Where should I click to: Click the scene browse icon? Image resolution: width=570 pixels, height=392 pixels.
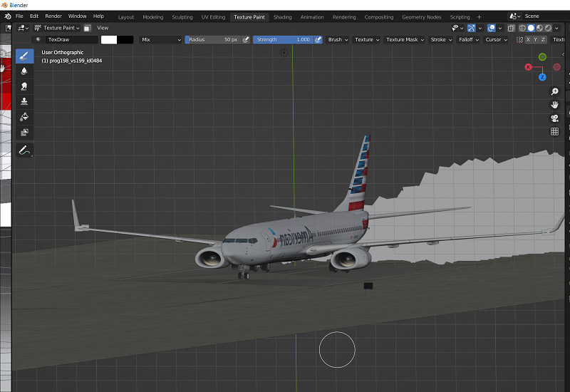pos(514,16)
